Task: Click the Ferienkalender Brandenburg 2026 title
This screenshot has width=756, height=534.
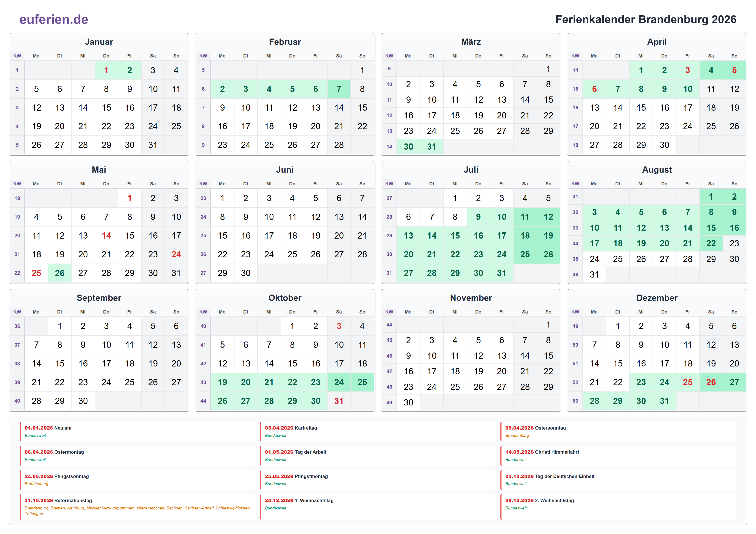Action: 646,19
